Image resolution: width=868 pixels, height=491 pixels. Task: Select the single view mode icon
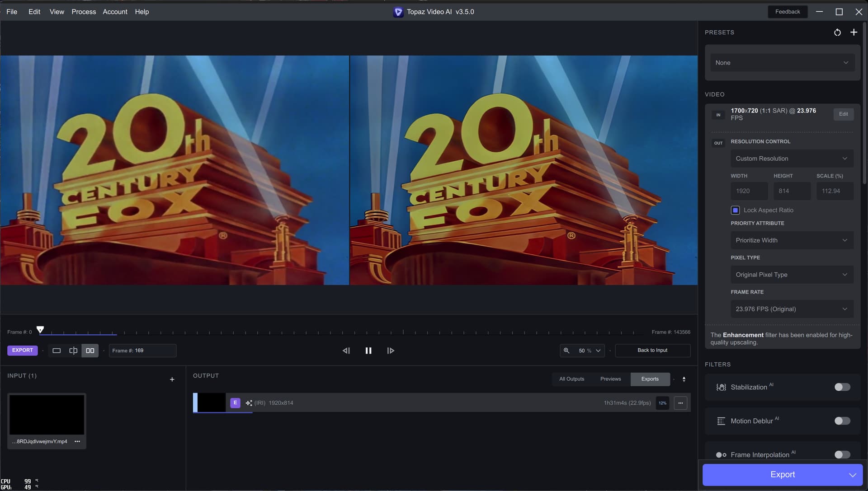point(57,351)
